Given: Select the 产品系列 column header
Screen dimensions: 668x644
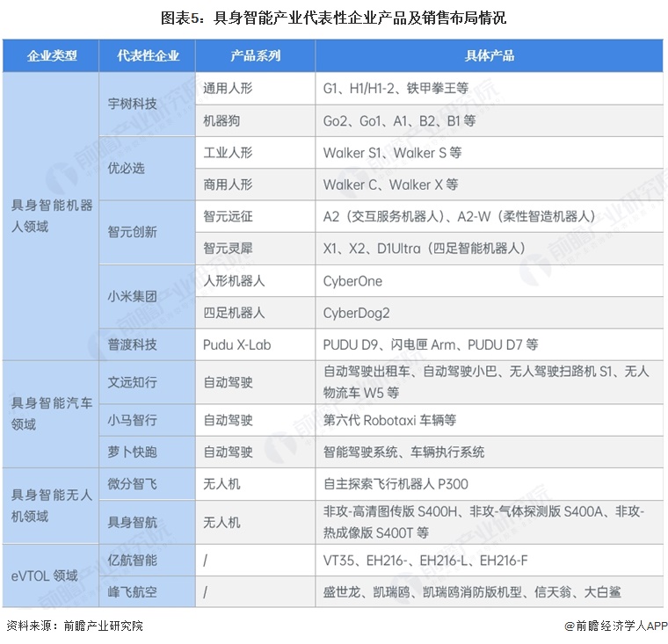Looking at the screenshot, I should (x=255, y=56).
